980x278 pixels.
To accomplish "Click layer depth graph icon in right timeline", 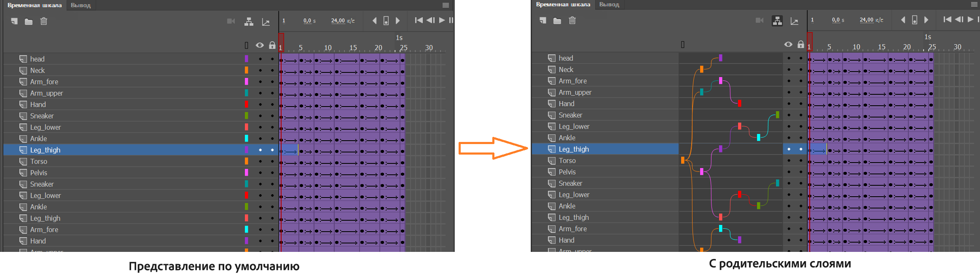I will coord(794,21).
